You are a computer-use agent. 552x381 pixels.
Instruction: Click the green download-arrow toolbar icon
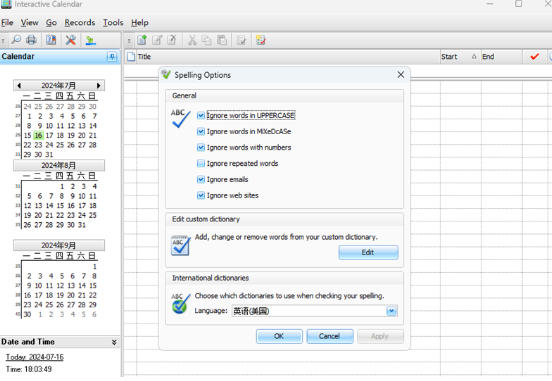[90, 40]
